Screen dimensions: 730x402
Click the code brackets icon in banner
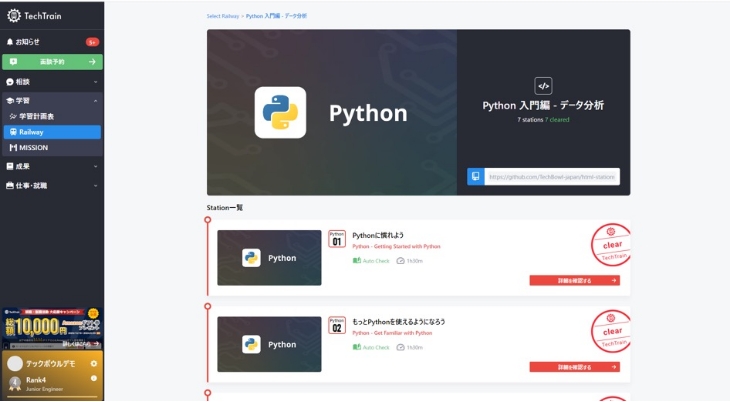(x=543, y=86)
